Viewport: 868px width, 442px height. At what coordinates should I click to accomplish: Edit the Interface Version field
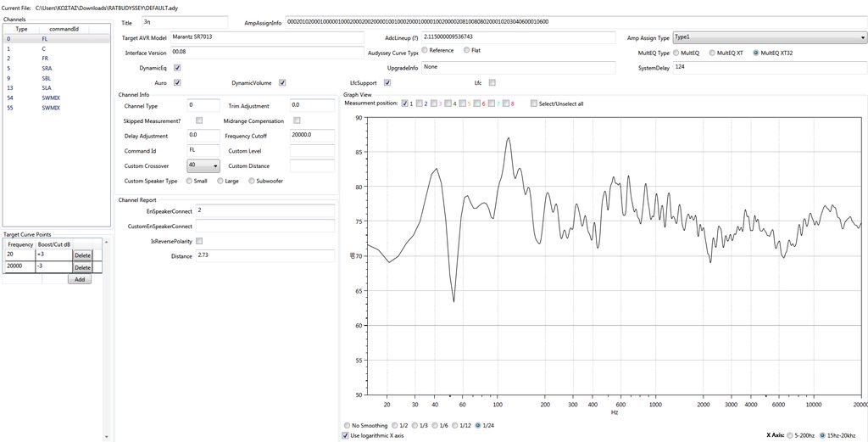(x=267, y=53)
